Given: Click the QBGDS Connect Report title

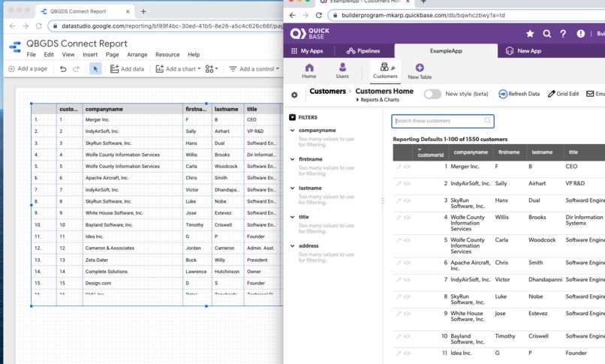Looking at the screenshot, I should click(77, 44).
